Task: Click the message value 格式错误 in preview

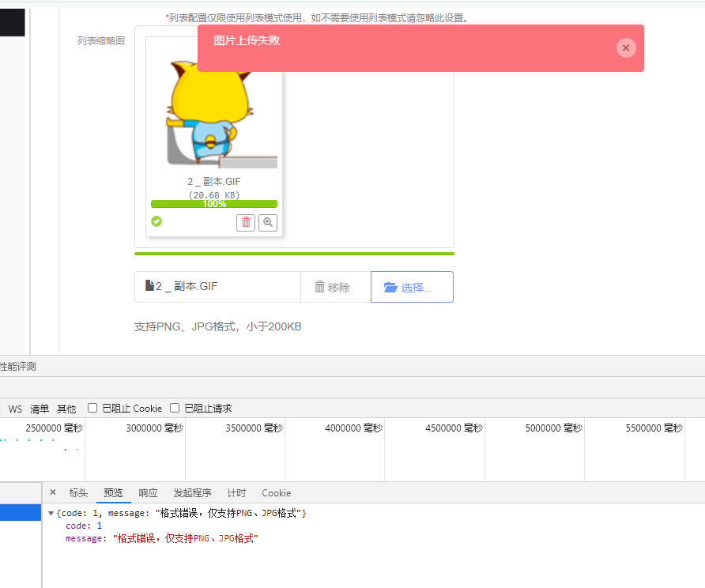Action: pyautogui.click(x=185, y=538)
